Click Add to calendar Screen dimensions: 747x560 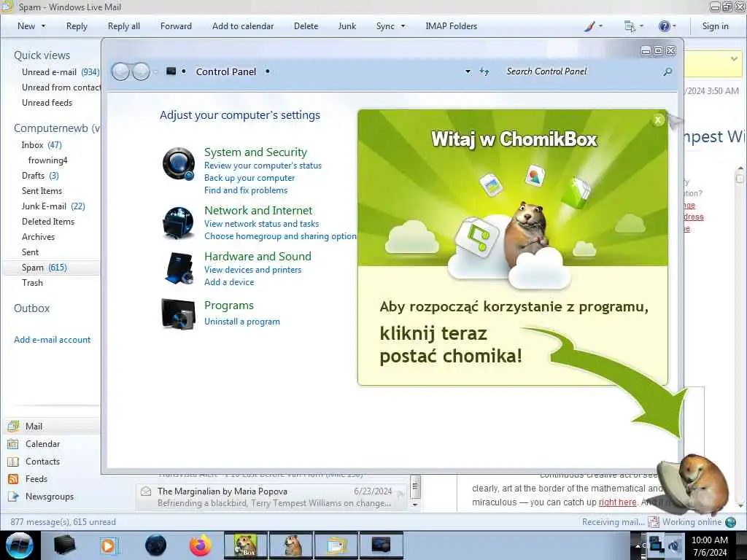(243, 26)
